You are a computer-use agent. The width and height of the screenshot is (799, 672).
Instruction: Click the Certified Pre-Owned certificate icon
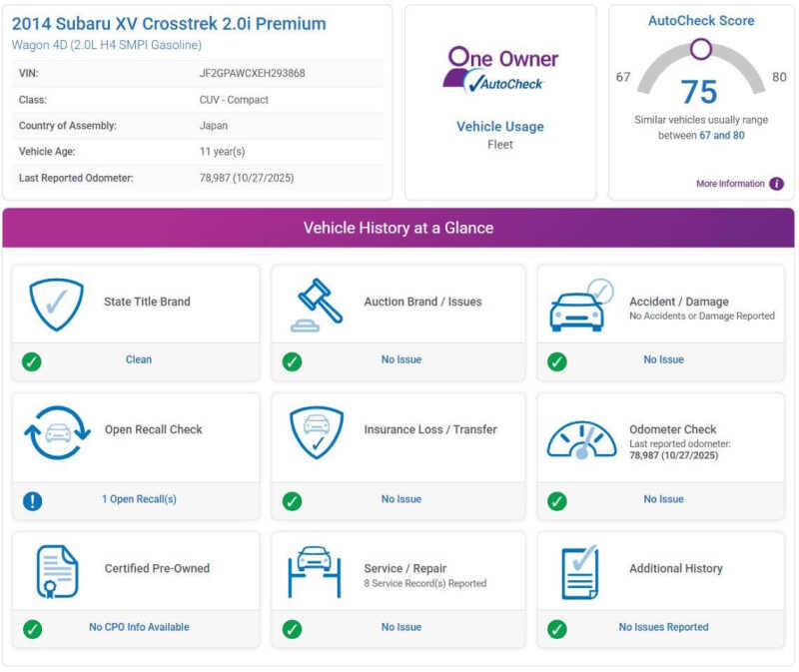[57, 571]
